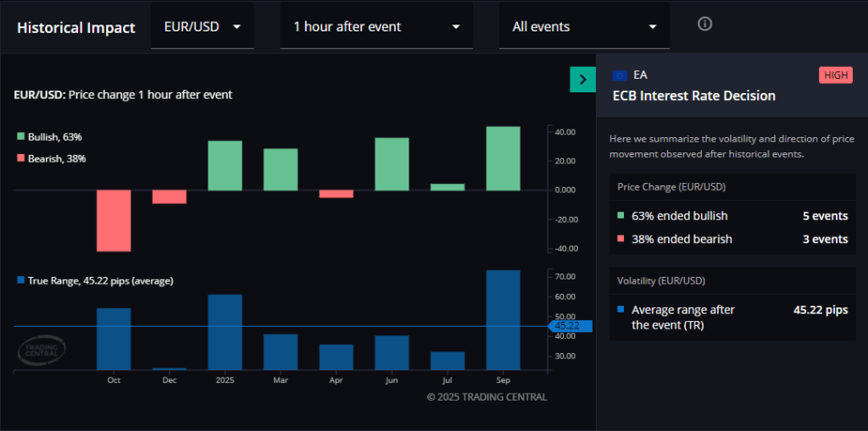Click the Trading Central watermark logo
868x431 pixels.
pos(42,351)
